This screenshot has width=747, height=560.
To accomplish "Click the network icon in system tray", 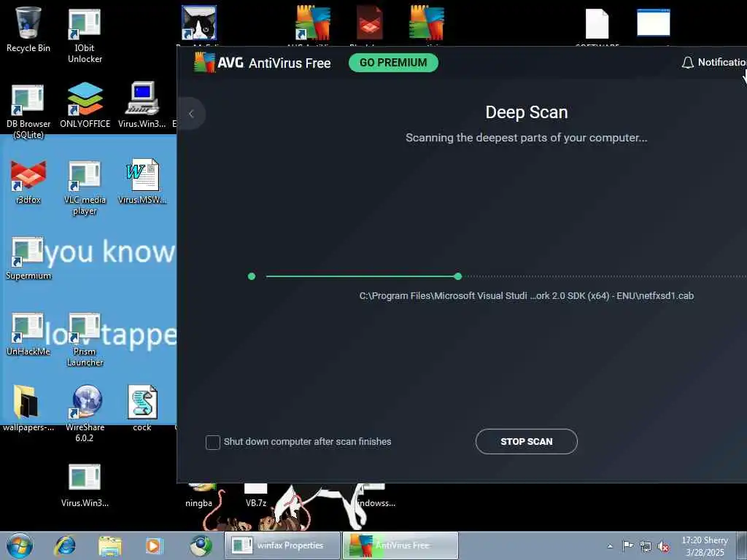I will (646, 546).
